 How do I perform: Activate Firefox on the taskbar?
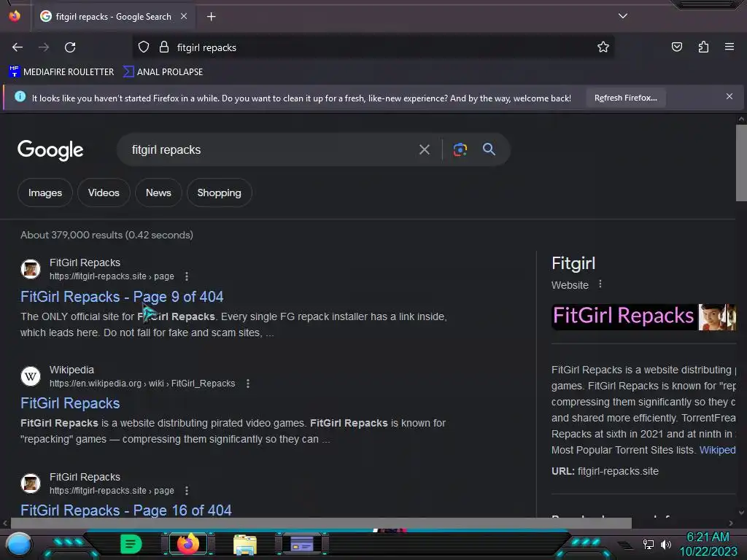point(187,544)
